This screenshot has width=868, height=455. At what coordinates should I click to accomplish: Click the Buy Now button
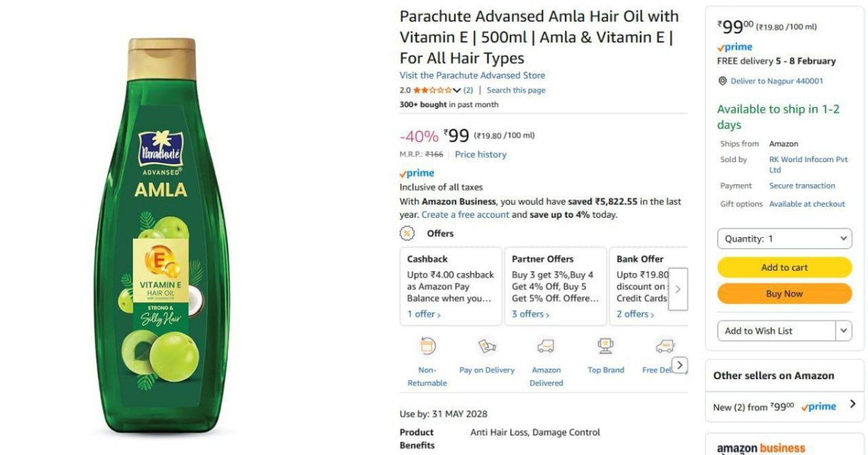[x=784, y=294]
